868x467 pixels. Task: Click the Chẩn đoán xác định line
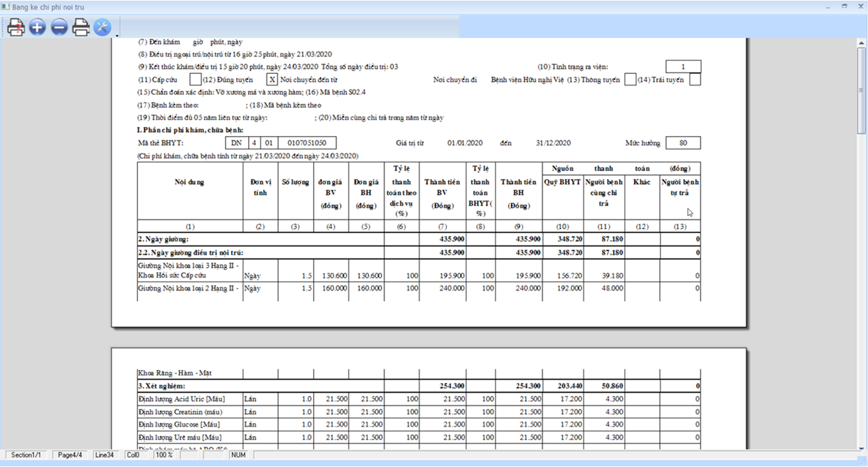[252, 92]
